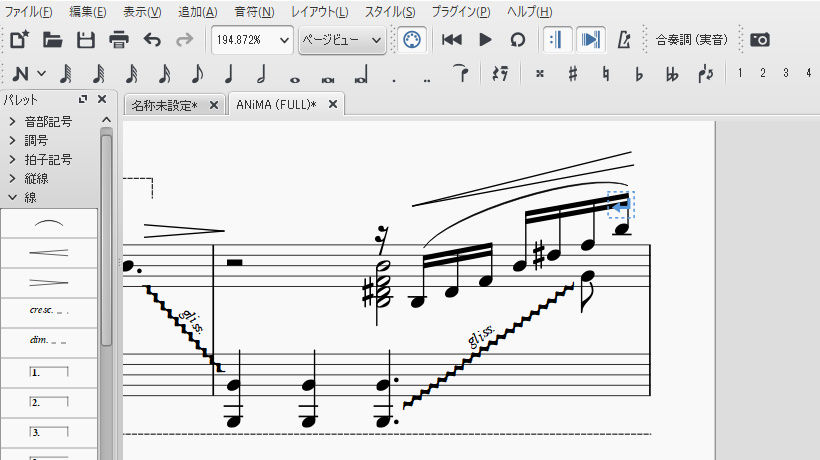Select the whole note duration
The image size is (820, 460).
[295, 79]
